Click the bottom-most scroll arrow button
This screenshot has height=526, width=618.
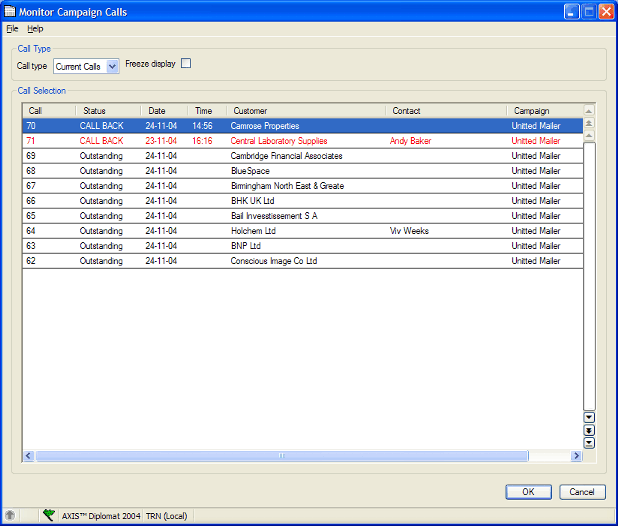pos(589,443)
